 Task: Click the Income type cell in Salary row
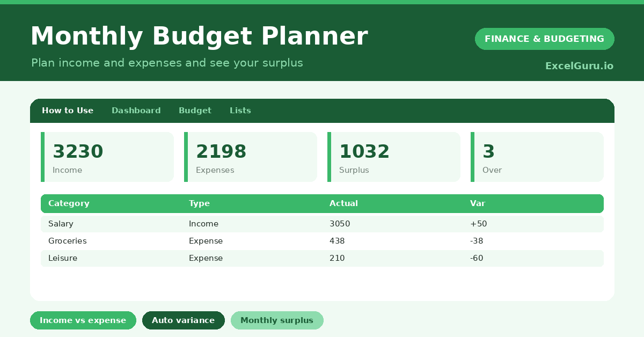click(x=203, y=224)
